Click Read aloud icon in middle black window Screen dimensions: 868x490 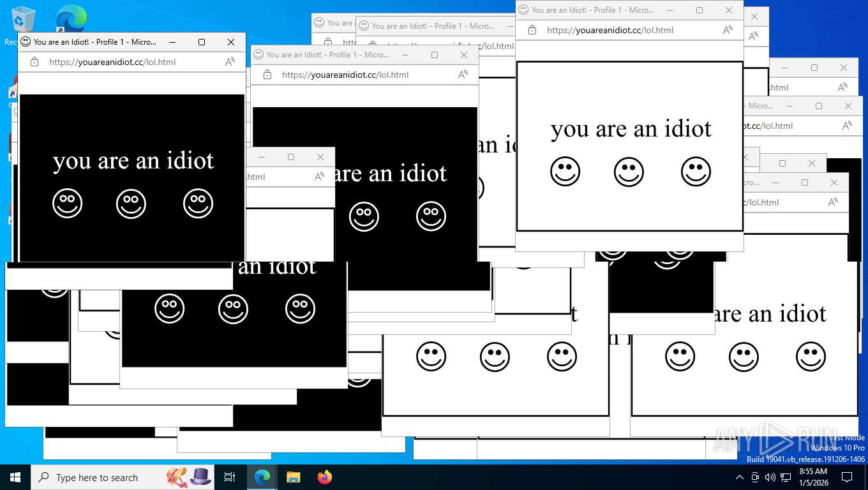click(463, 75)
